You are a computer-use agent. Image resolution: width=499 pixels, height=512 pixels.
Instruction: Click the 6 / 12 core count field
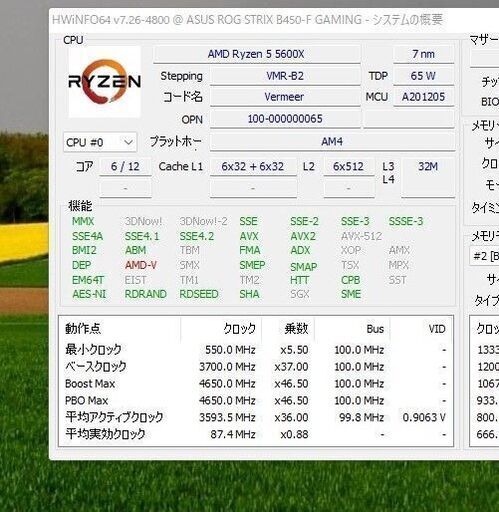click(x=125, y=166)
